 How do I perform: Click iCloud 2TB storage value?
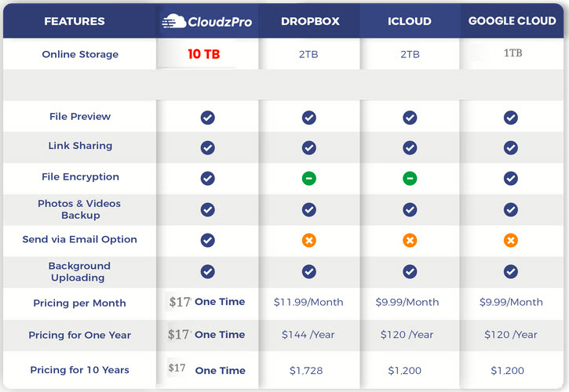[x=410, y=54]
